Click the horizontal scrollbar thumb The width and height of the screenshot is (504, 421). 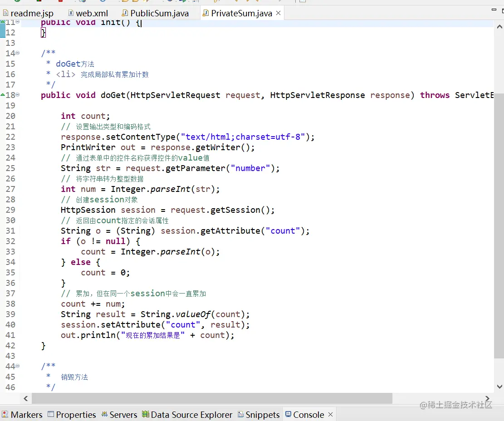(212, 398)
